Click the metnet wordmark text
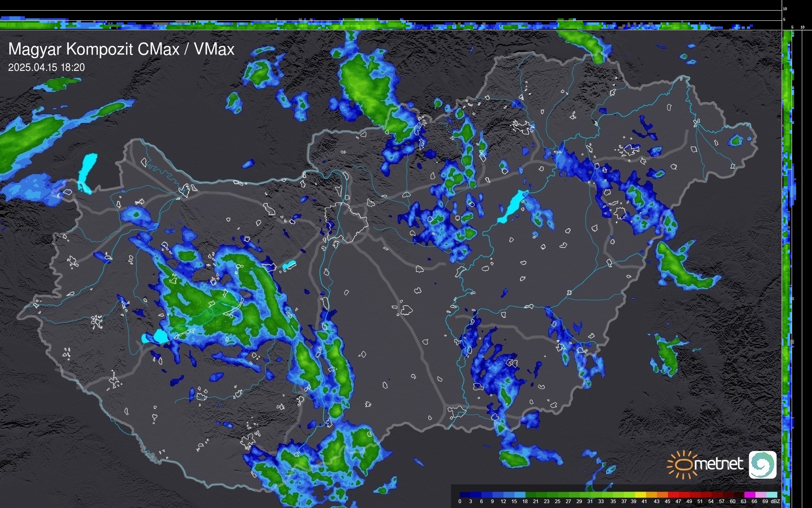This screenshot has height=508, width=812. click(x=718, y=464)
